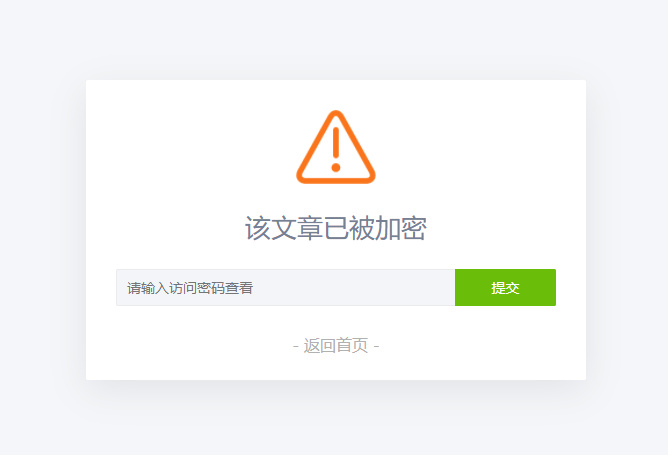Return to the homepage via 返回首页
Image resolution: width=668 pixels, height=455 pixels.
(x=336, y=345)
